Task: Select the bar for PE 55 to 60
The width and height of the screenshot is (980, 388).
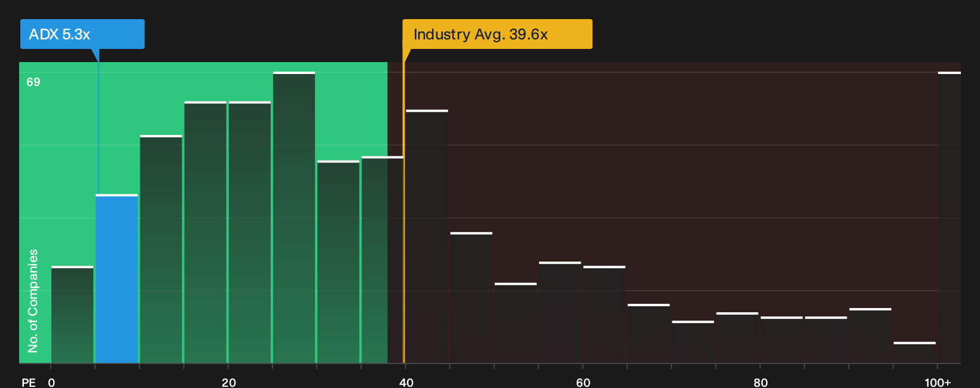Action: [x=560, y=313]
